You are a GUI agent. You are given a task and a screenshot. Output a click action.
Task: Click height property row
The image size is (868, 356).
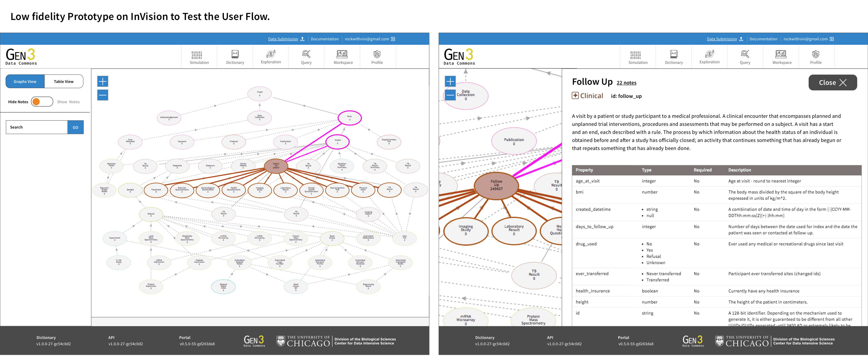click(717, 302)
